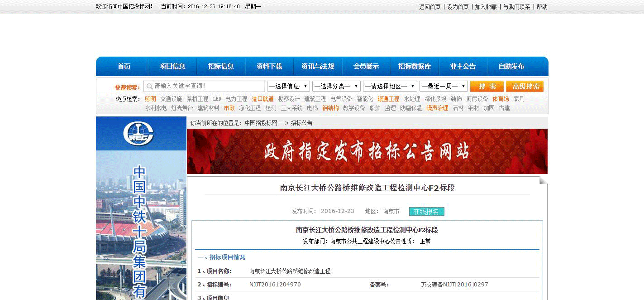644x300 pixels.
Task: Open the 选择信息 dropdown
Action: tap(288, 86)
